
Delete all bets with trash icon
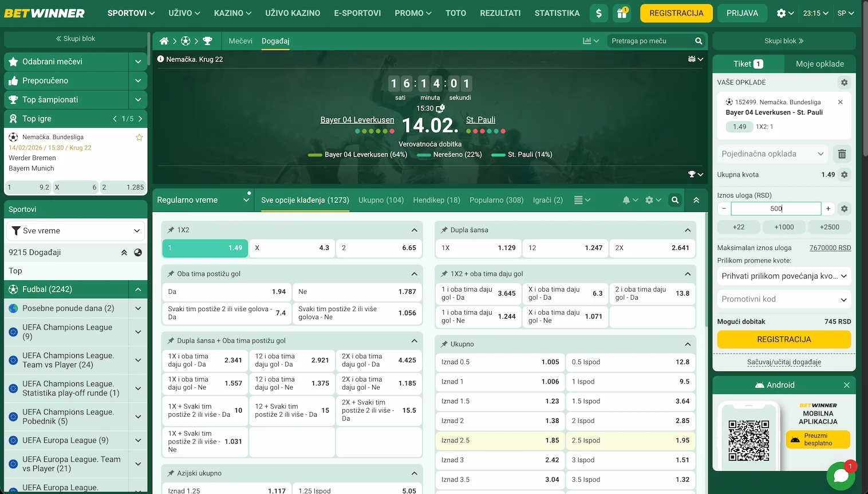tap(842, 154)
